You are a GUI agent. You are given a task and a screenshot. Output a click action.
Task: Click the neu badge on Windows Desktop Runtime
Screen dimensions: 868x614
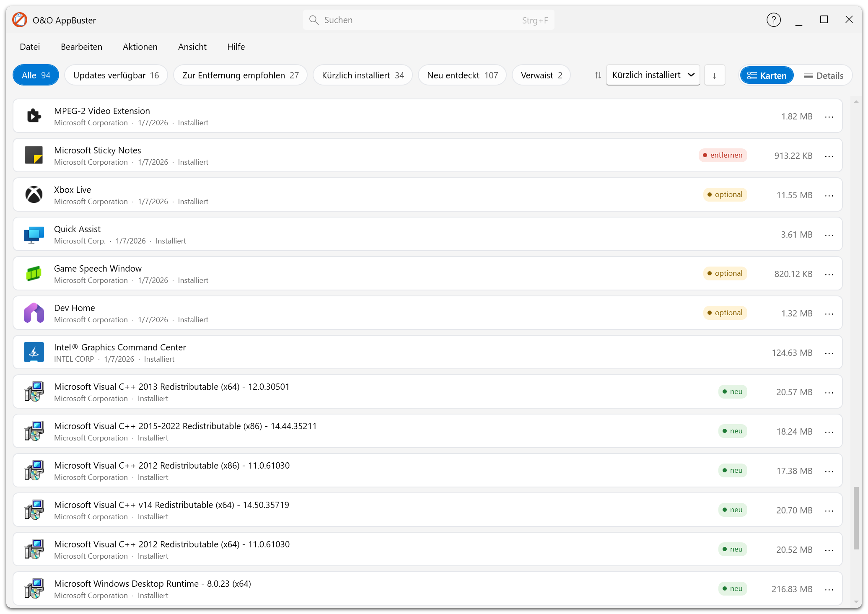733,588
